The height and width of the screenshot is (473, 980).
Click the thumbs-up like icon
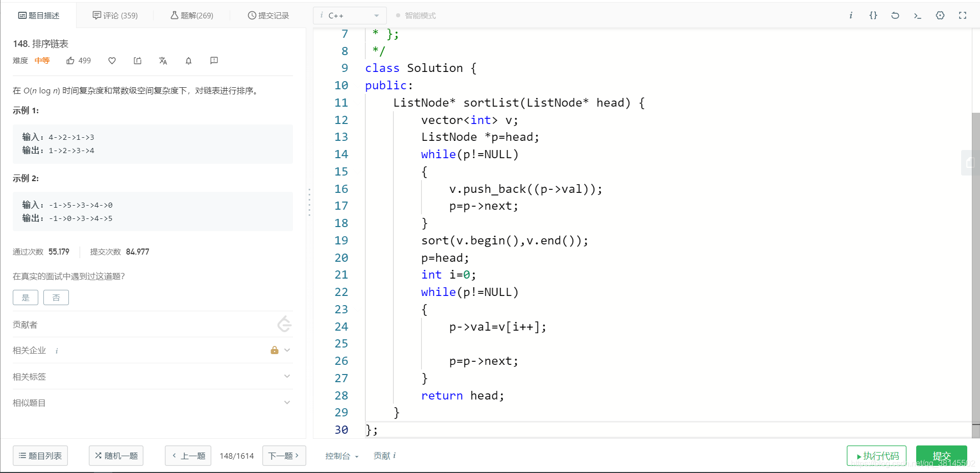(x=70, y=61)
